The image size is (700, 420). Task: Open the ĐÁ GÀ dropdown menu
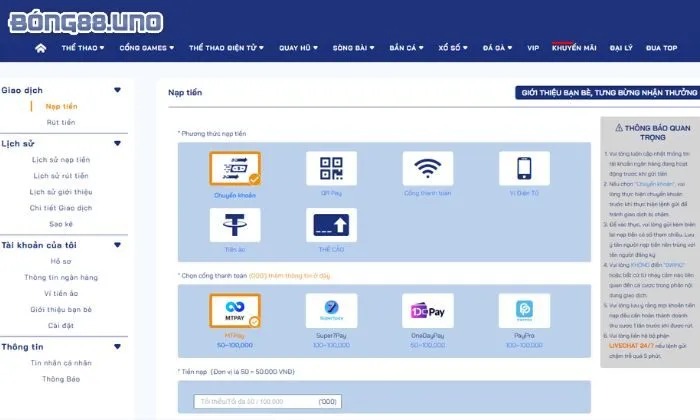coord(497,48)
